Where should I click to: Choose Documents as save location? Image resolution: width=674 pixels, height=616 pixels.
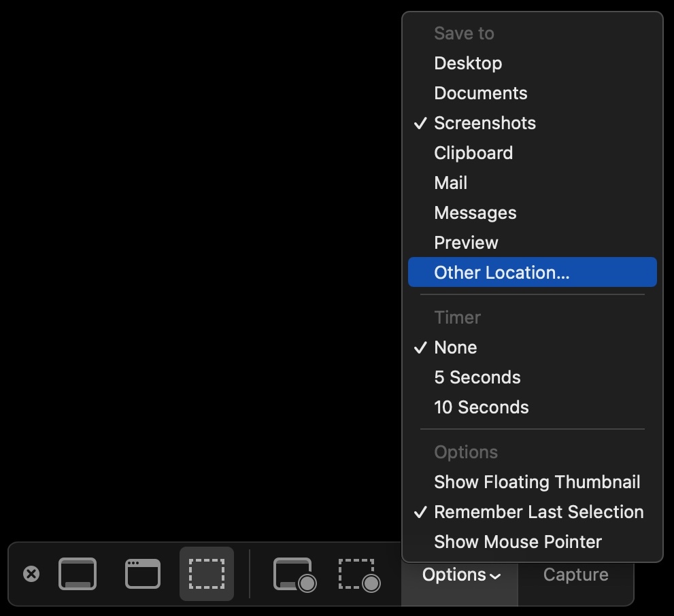click(x=480, y=93)
